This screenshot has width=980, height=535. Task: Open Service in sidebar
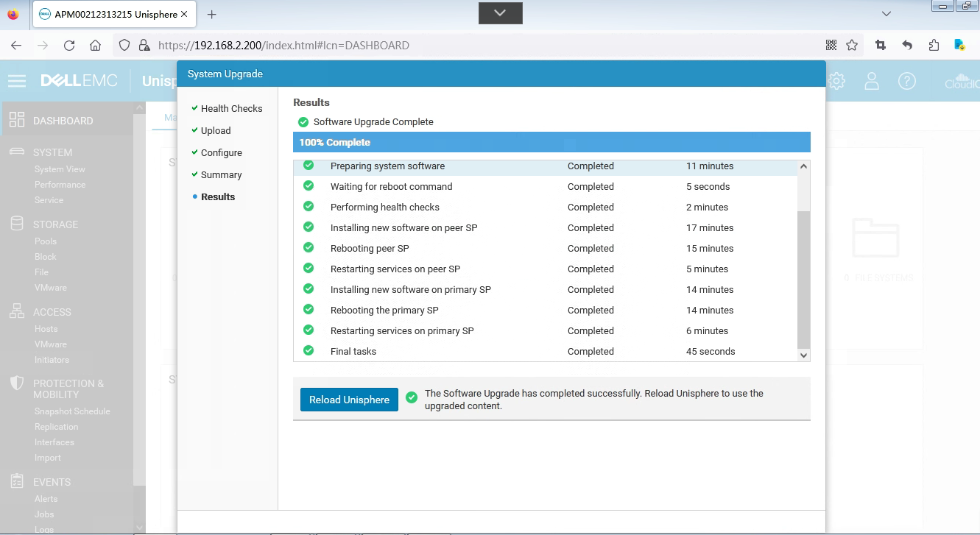tap(49, 200)
